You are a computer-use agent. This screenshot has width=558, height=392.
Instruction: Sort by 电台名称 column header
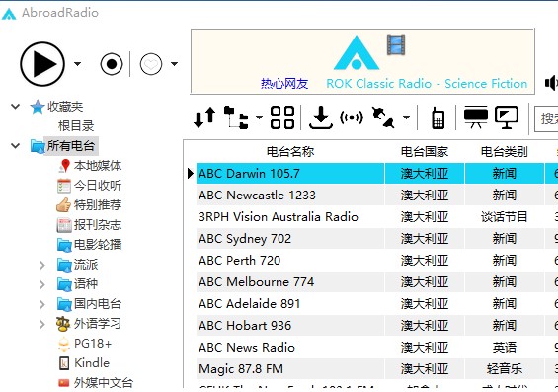290,152
